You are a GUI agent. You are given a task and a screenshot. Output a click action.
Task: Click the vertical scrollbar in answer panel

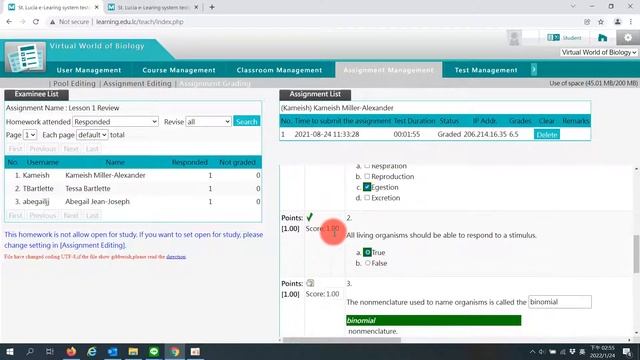point(636,253)
